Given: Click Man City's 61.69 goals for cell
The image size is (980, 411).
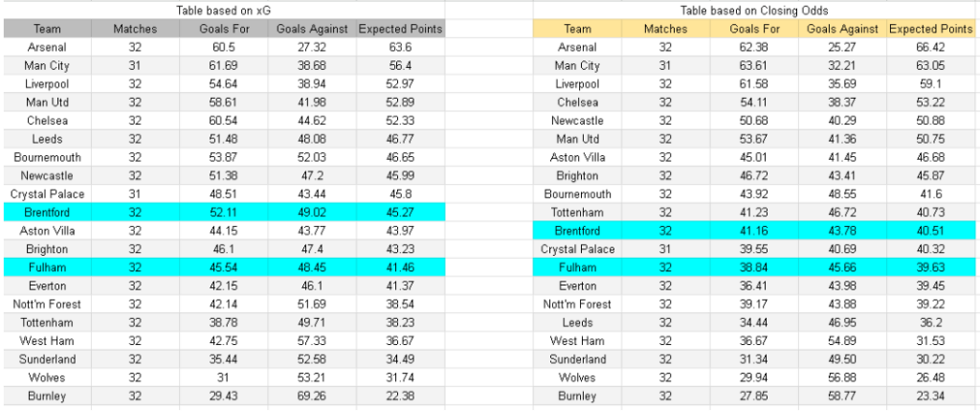Looking at the screenshot, I should pos(224,66).
